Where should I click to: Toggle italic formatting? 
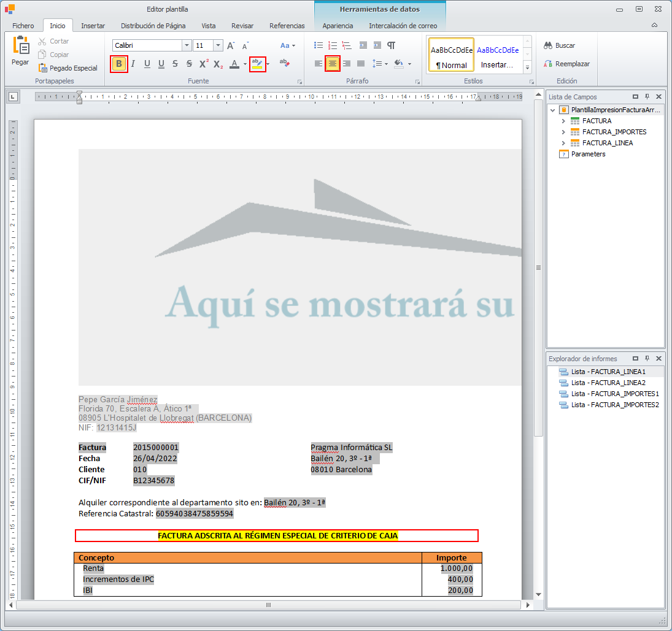tap(133, 64)
